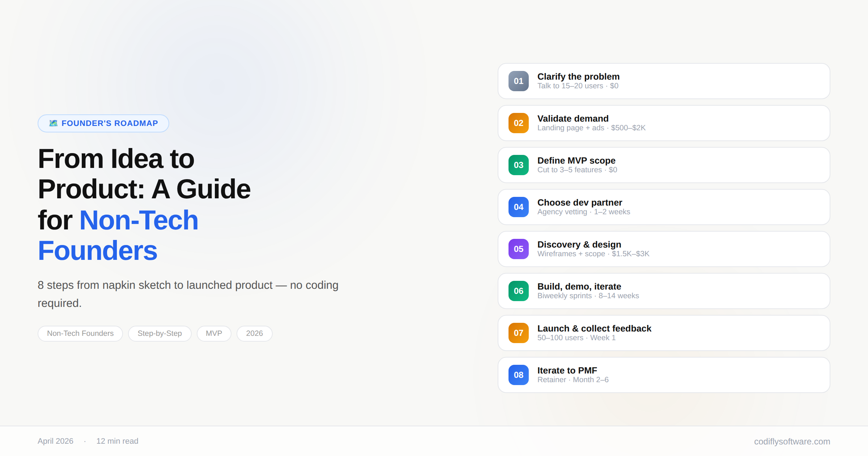The height and width of the screenshot is (456, 868).
Task: Open the Clarify the problem card
Action: (664, 81)
